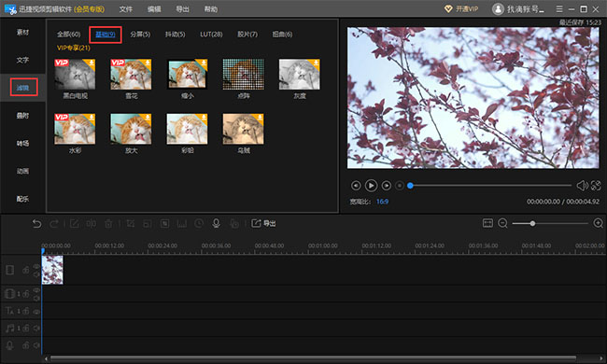
Task: Click the edit pencil icon in the toolbar
Action: click(75, 224)
